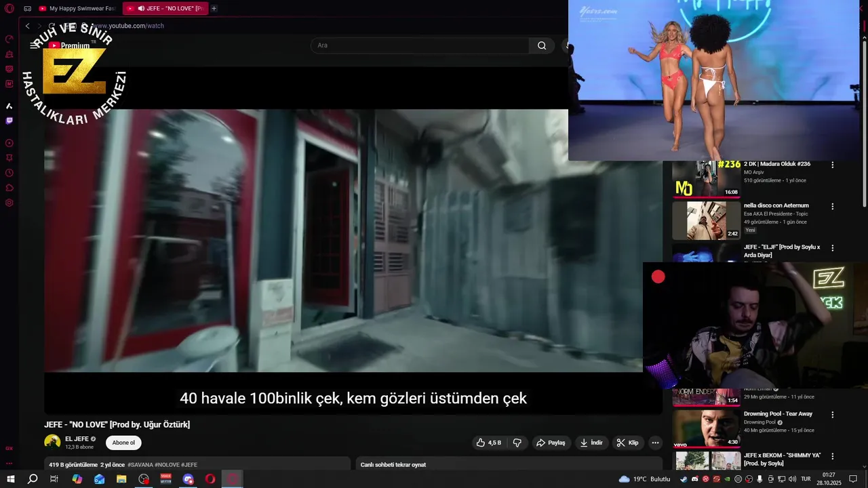Open the Player panel in sidebar
This screenshot has width=868, height=488.
pos(9,143)
